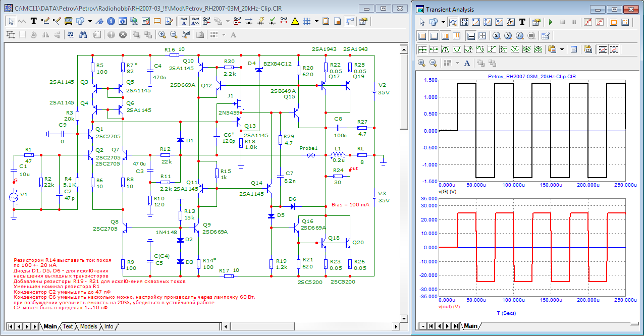This screenshot has height=336, width=644.
Task: Expand the dropdown arrow beside the shapes icon
Action: click(90, 21)
